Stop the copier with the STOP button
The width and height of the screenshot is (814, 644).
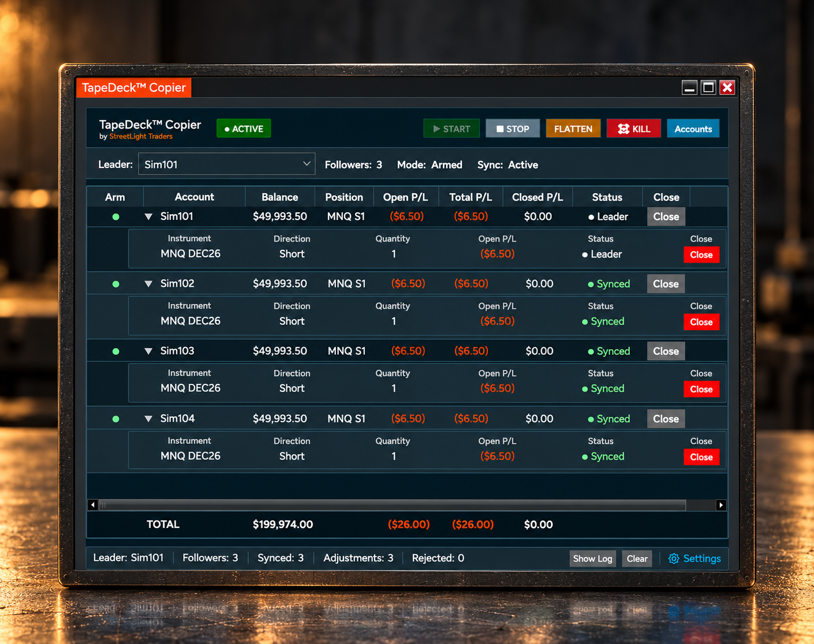point(513,129)
